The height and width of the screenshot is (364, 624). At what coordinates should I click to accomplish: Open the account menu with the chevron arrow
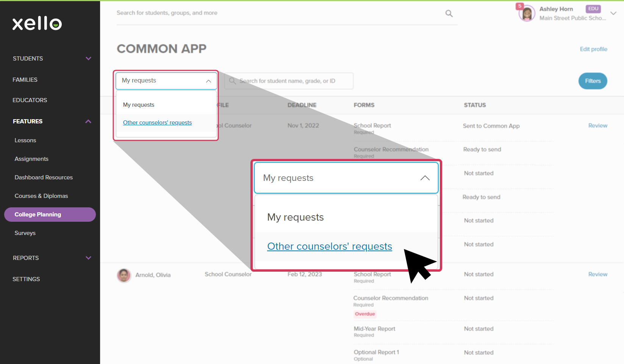pyautogui.click(x=613, y=13)
